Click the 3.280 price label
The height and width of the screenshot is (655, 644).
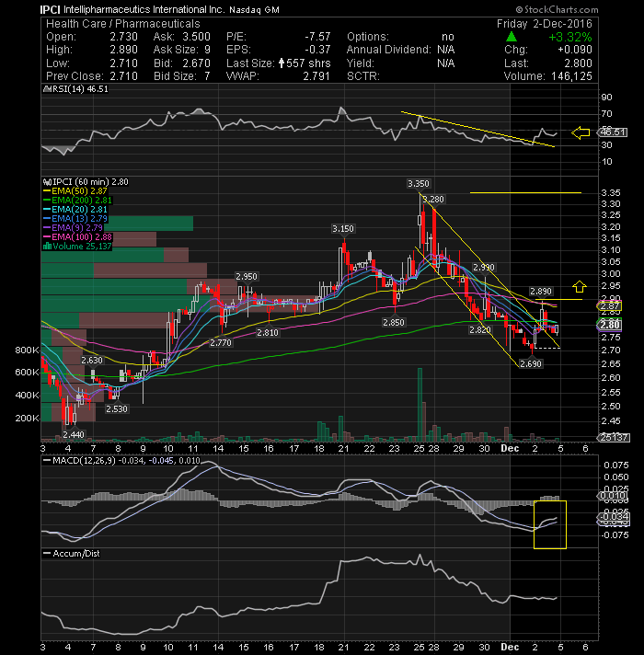tap(432, 200)
